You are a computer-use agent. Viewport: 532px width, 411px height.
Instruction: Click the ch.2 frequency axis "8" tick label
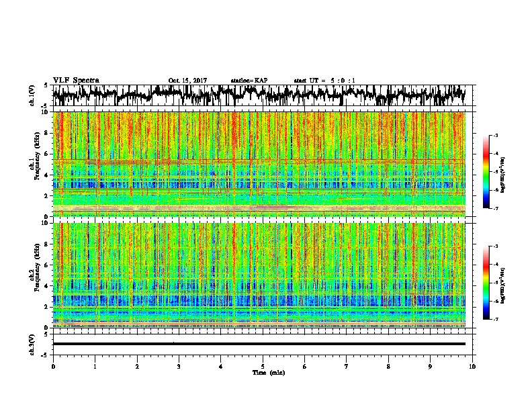pyautogui.click(x=47, y=244)
